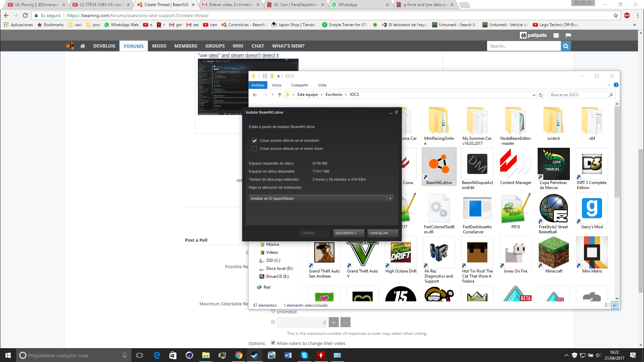Screen dimensions: 644x362
Task: Open Jones On Fire shortcut
Action: [x=516, y=255]
